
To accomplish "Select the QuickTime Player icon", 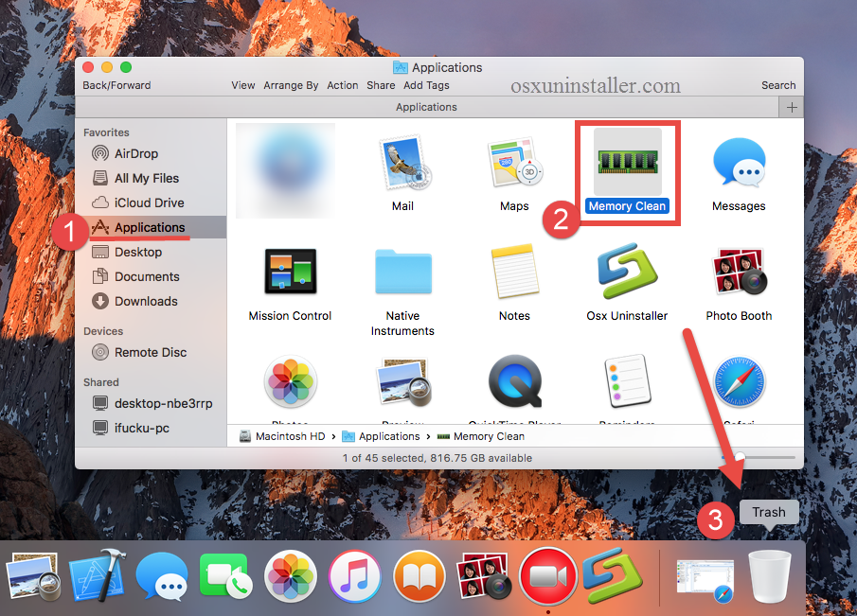I will tap(514, 381).
